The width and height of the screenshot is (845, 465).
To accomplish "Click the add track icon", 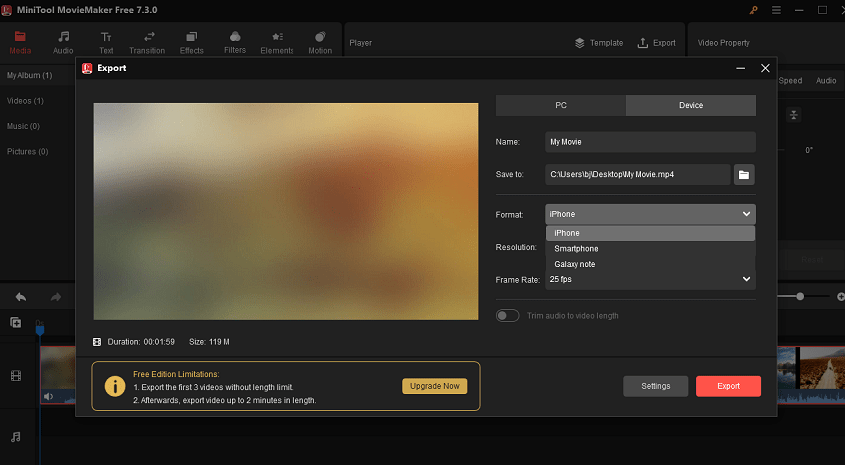I will click(16, 323).
